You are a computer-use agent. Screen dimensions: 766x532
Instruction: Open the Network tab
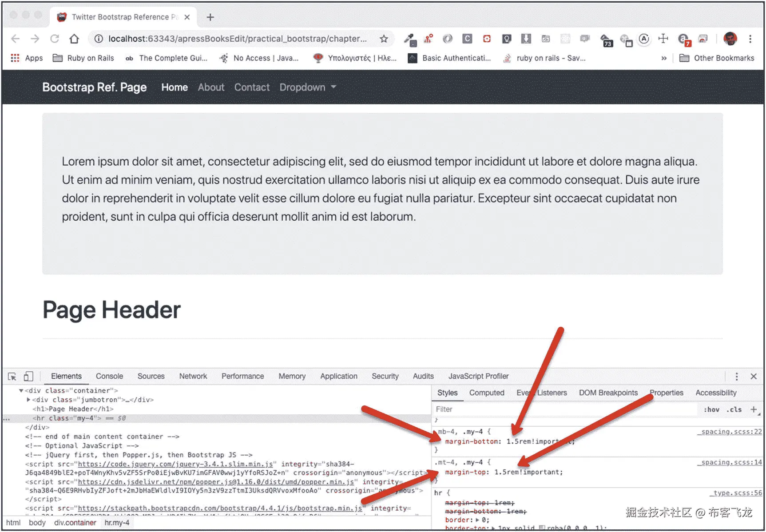(x=193, y=376)
